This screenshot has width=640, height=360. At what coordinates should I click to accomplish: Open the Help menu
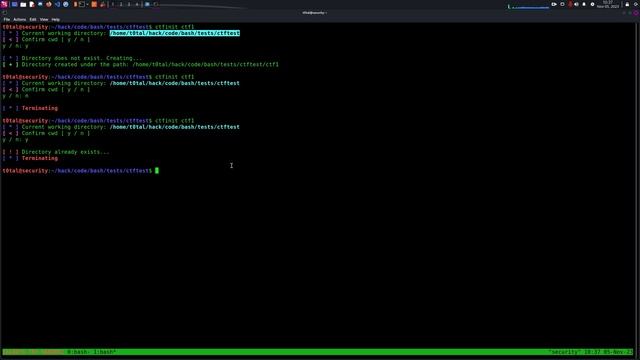click(56, 19)
